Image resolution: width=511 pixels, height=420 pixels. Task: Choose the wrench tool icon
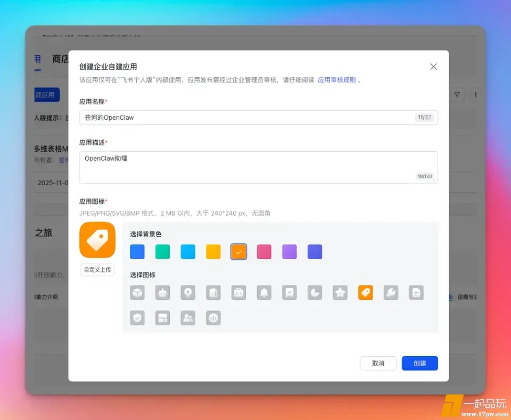coord(391,292)
